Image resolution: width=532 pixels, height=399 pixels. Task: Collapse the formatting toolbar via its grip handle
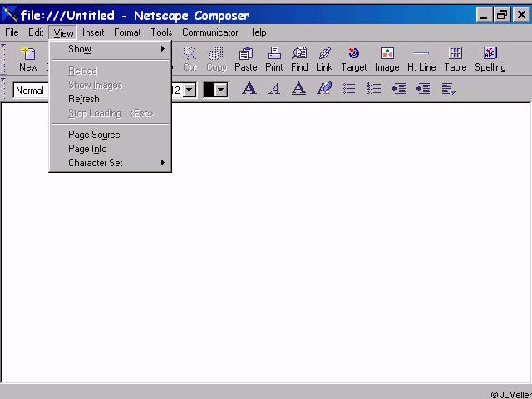[3, 89]
